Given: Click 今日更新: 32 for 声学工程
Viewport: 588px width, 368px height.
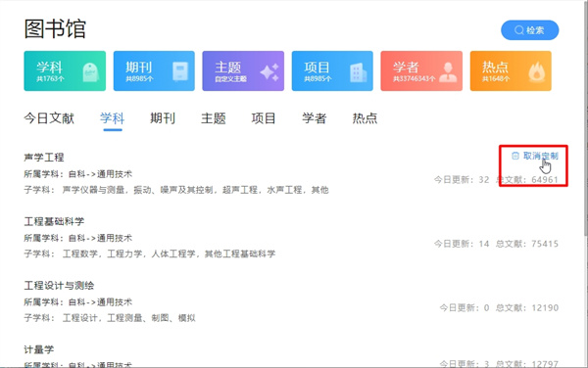Looking at the screenshot, I should pos(462,180).
